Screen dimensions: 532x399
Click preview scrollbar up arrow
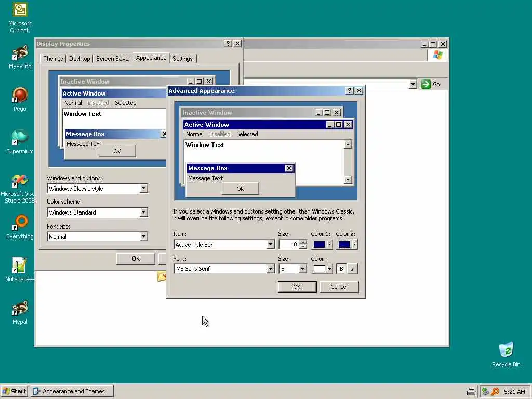348,144
